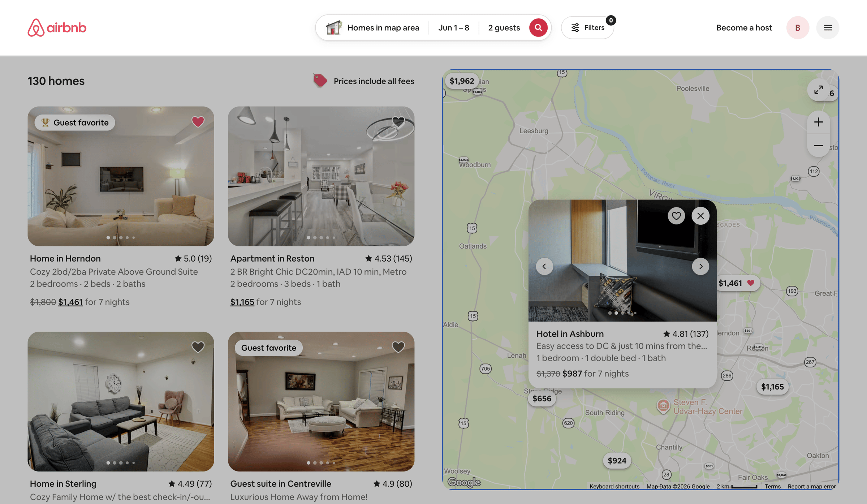
Task: Open the Guest suite in Centreville photo
Action: (321, 401)
